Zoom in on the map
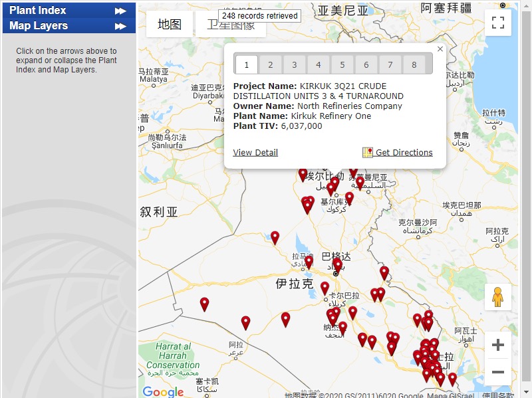 (x=497, y=345)
